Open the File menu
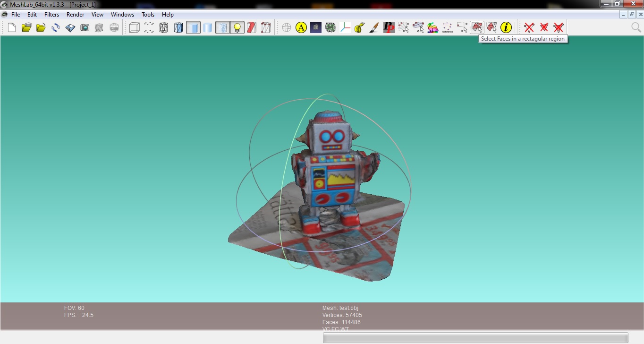 [x=16, y=15]
